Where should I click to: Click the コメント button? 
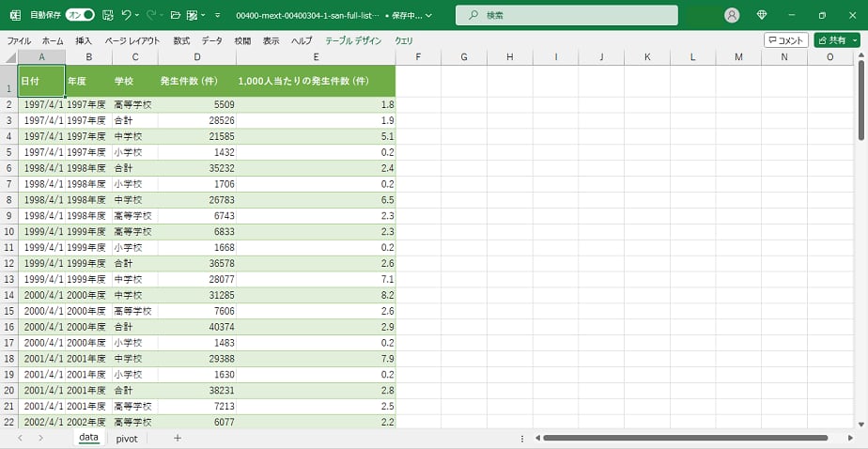[x=785, y=40]
